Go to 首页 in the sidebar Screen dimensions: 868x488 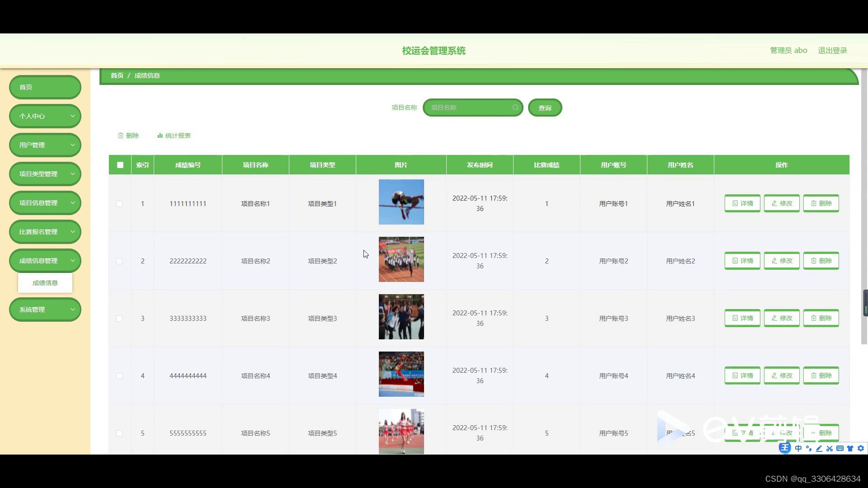[x=45, y=87]
